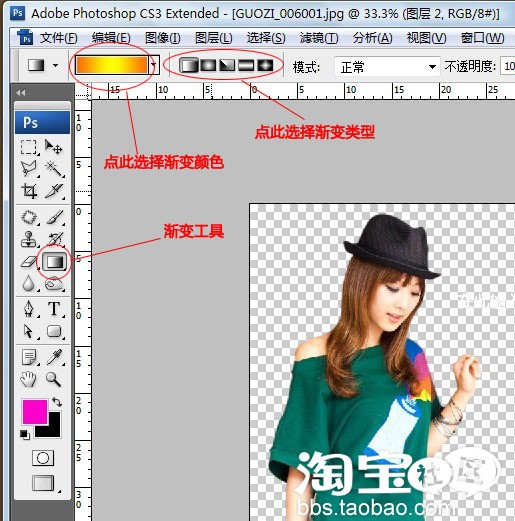Select the Rounded Rectangle shape tool
515x521 pixels.
tap(54, 331)
